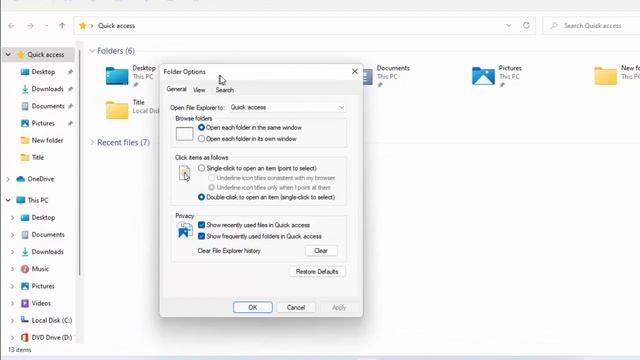Open the Desktop folder tile

[131, 76]
